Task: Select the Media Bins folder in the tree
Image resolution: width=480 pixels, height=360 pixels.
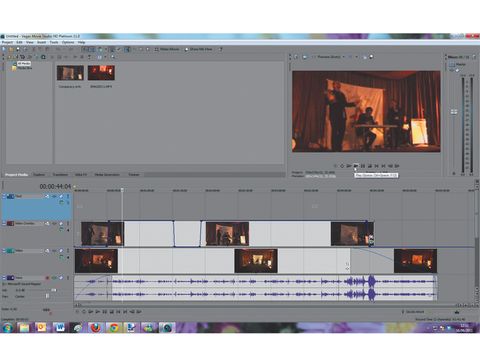Action: click(23, 68)
